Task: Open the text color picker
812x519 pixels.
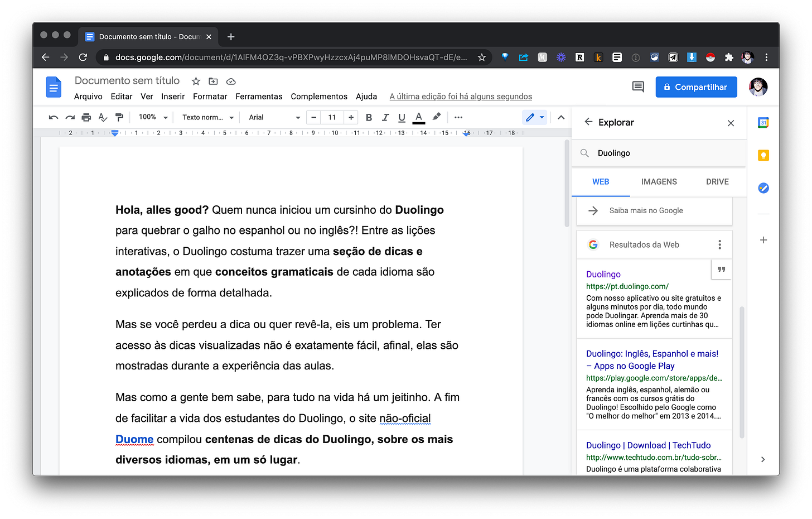Action: pyautogui.click(x=419, y=117)
